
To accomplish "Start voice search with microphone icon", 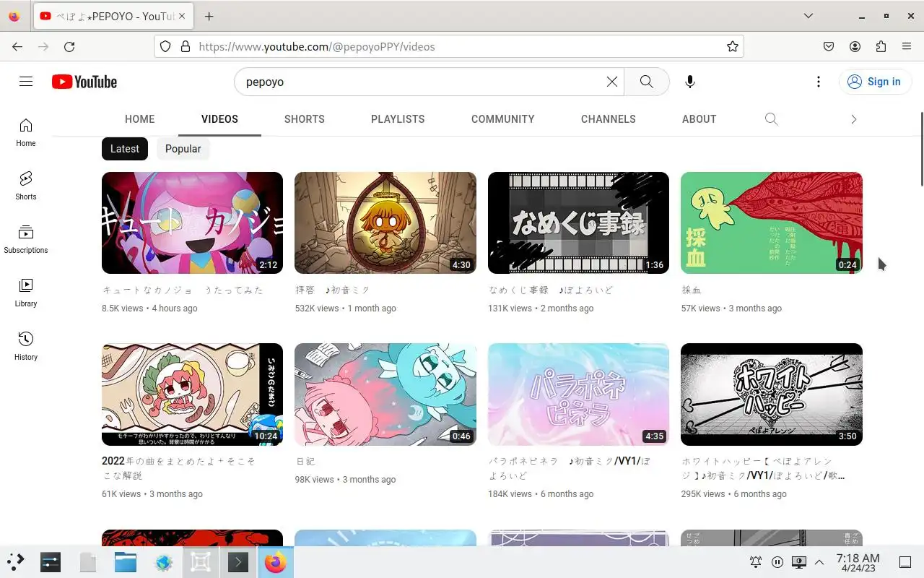I will click(x=690, y=82).
